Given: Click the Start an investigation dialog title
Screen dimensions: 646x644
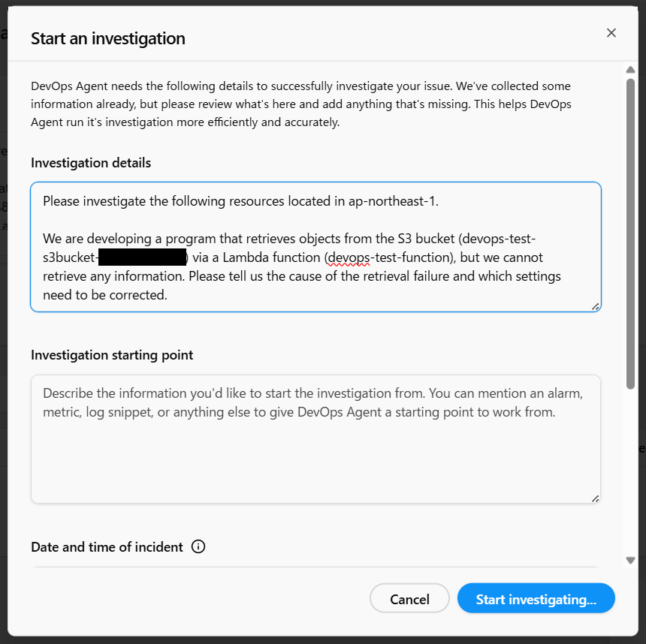Looking at the screenshot, I should (107, 38).
